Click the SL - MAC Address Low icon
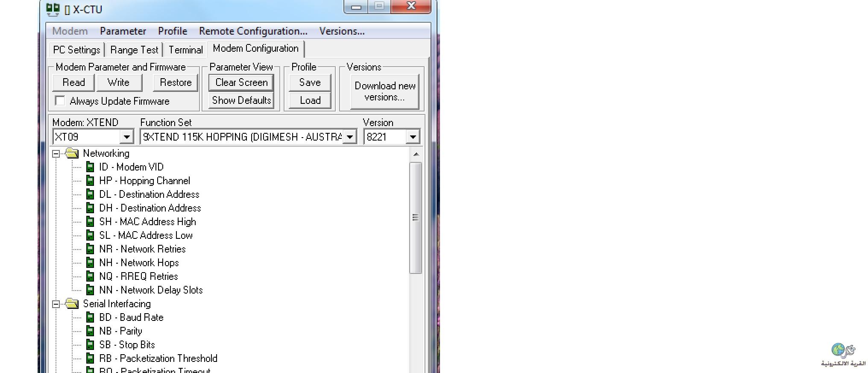Screen dimensions: 868x373 (90, 235)
